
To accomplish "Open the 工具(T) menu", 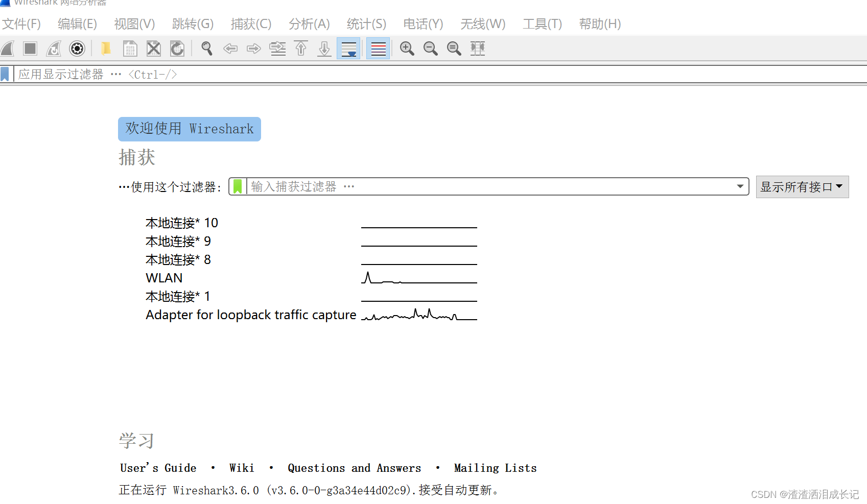I will click(542, 24).
